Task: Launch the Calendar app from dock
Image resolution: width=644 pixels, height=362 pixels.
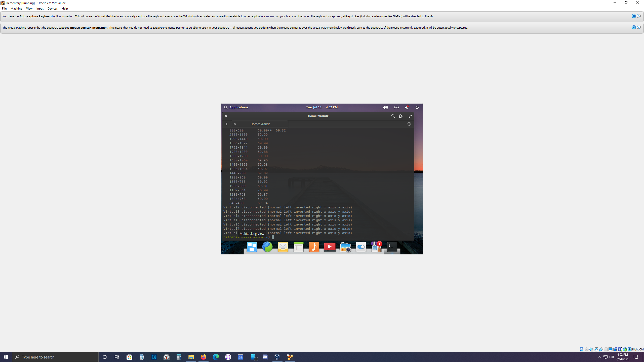Action: click(298, 247)
